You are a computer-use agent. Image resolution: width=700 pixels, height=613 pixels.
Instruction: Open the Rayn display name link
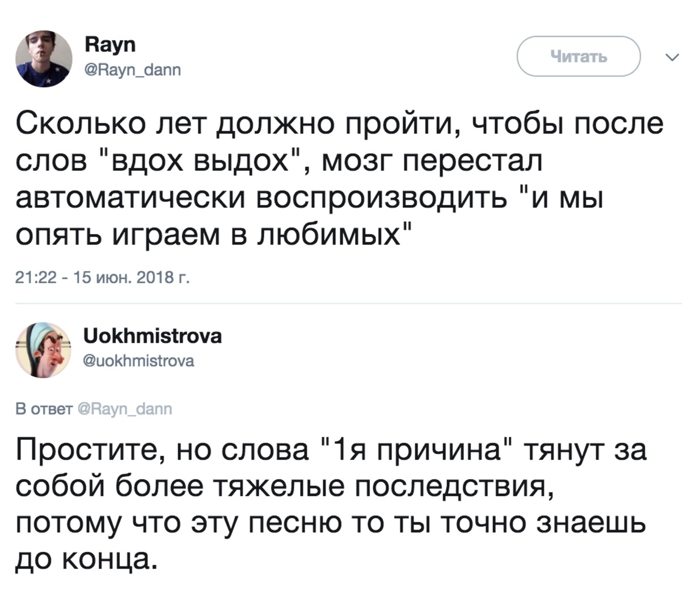point(110,44)
